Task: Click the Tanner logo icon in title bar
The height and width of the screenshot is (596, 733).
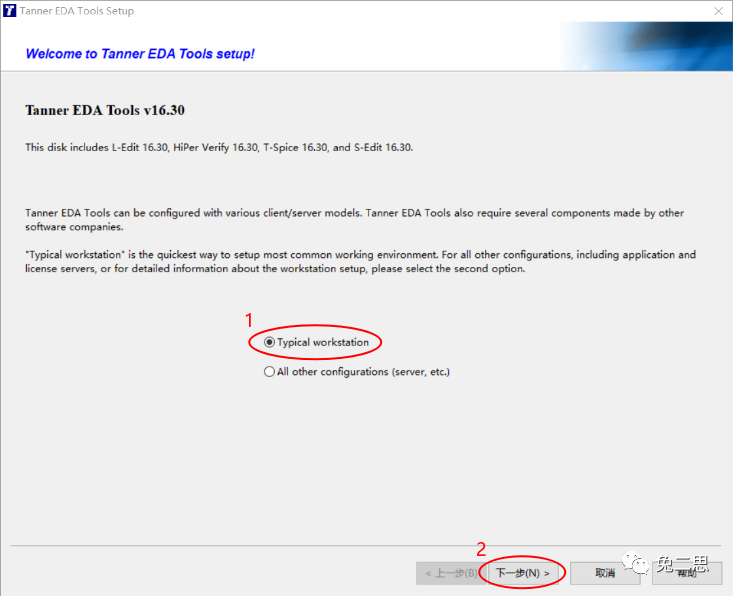Action: (10, 11)
